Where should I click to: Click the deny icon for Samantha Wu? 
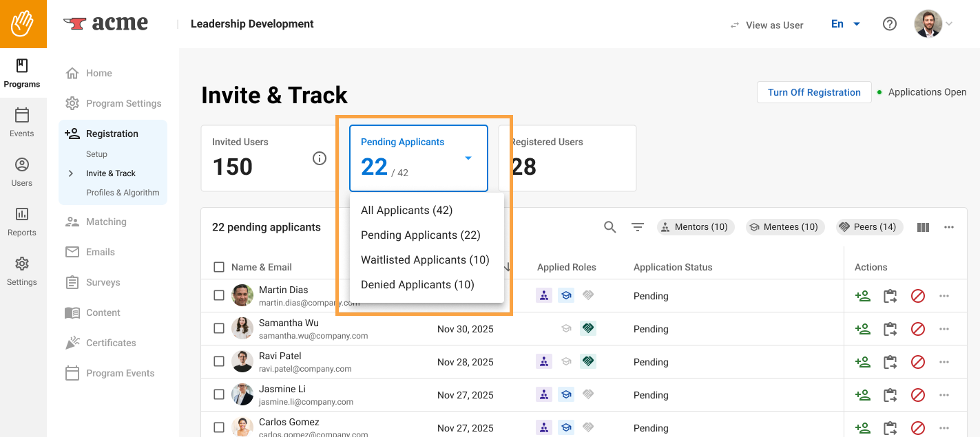click(917, 329)
